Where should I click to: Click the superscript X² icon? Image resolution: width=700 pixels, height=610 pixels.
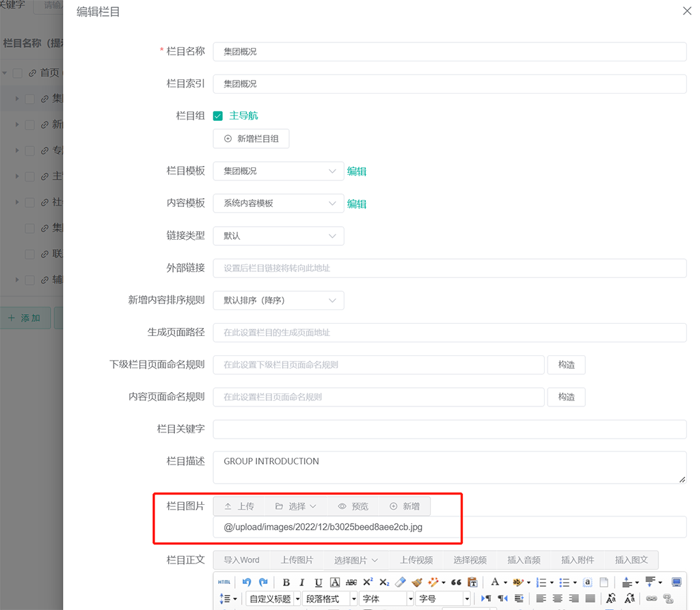click(x=368, y=582)
